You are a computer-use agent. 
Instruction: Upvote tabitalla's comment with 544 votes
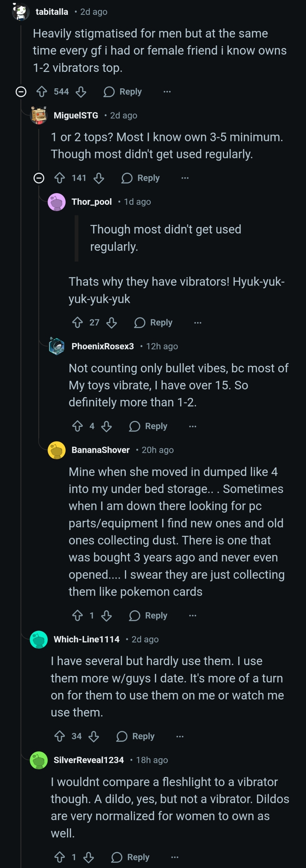42,92
